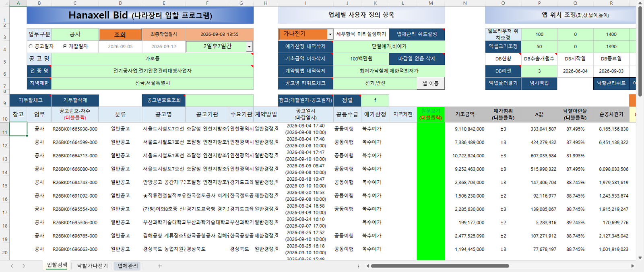The width and height of the screenshot is (644, 272).
Task: Click the 기투찰삭제 button
Action: pyautogui.click(x=75, y=100)
